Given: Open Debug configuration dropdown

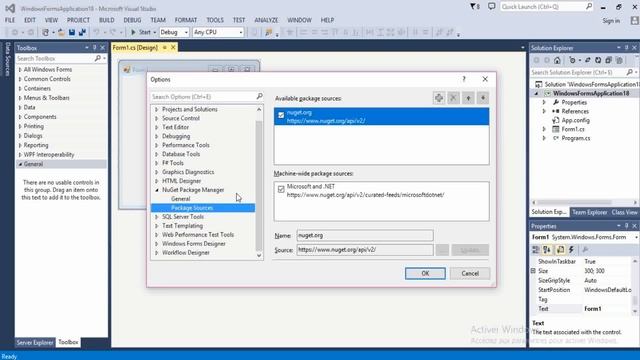Looking at the screenshot, I should [x=186, y=32].
